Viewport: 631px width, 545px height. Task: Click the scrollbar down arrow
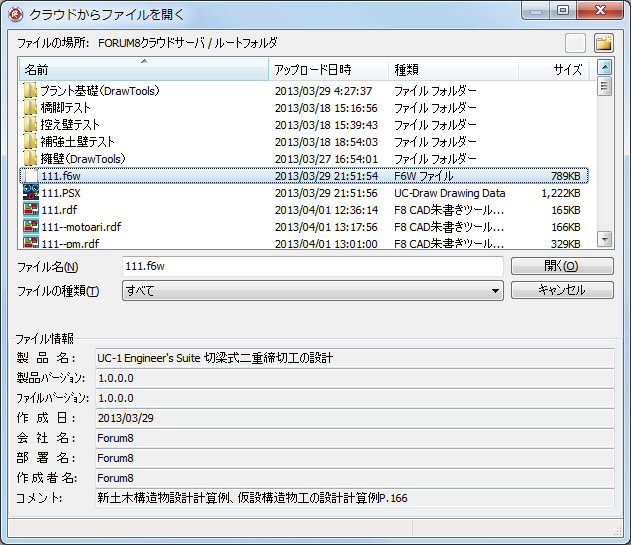(604, 239)
